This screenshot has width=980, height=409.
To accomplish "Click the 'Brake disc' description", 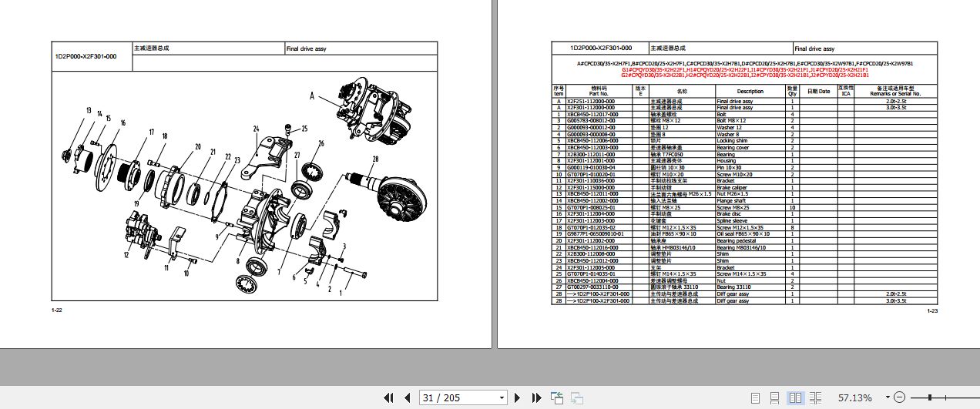I will coord(729,214).
